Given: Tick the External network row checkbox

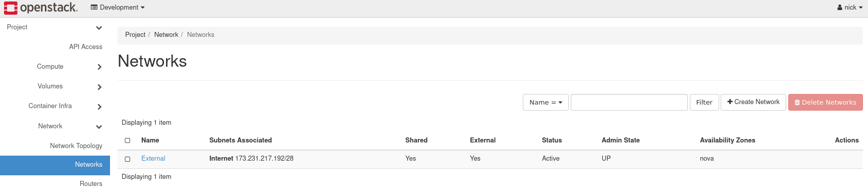Looking at the screenshot, I should (x=128, y=159).
